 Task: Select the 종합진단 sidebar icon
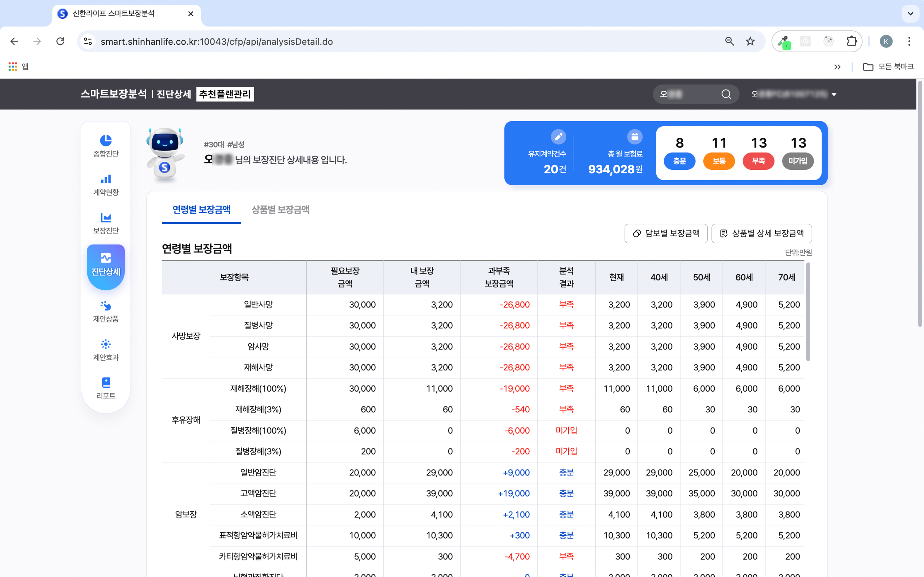(106, 146)
